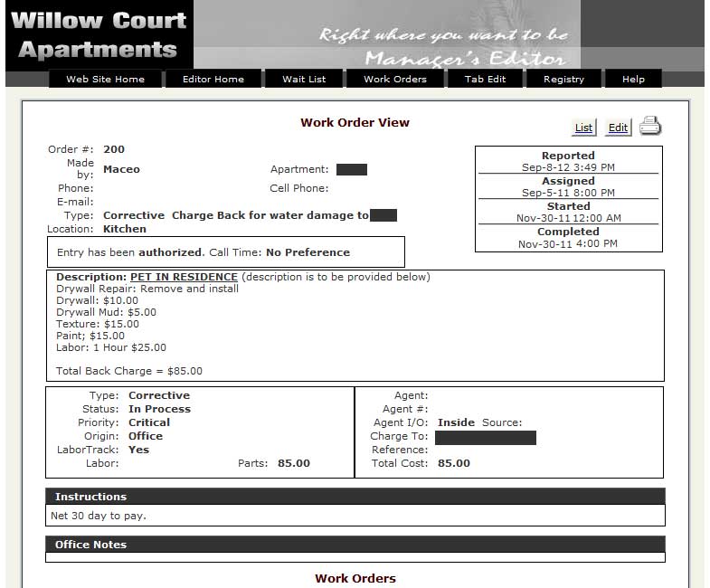Click the empty Office Notes field

[x=355, y=557]
